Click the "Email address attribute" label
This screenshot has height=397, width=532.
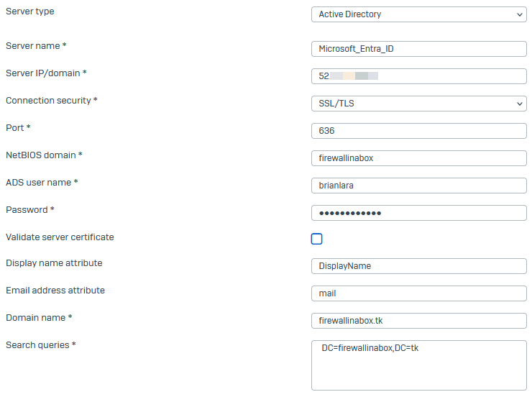(x=55, y=291)
